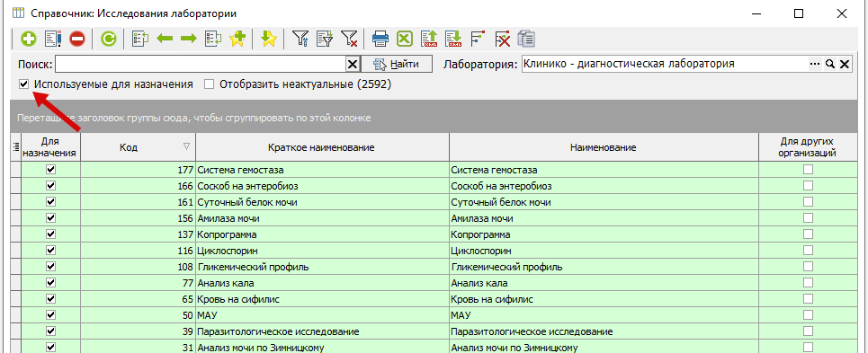Click the list icon left of the green arrows
Viewport: 868px width, 353px height.
tap(141, 39)
